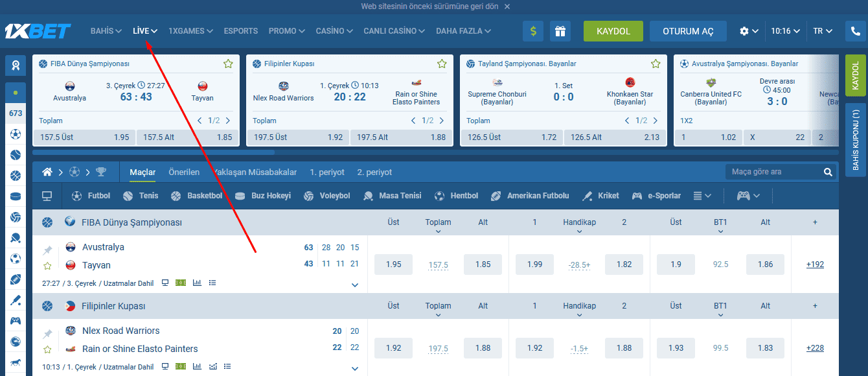The height and width of the screenshot is (376, 868).
Task: Select the e-Sporlar filter
Action: coord(656,196)
